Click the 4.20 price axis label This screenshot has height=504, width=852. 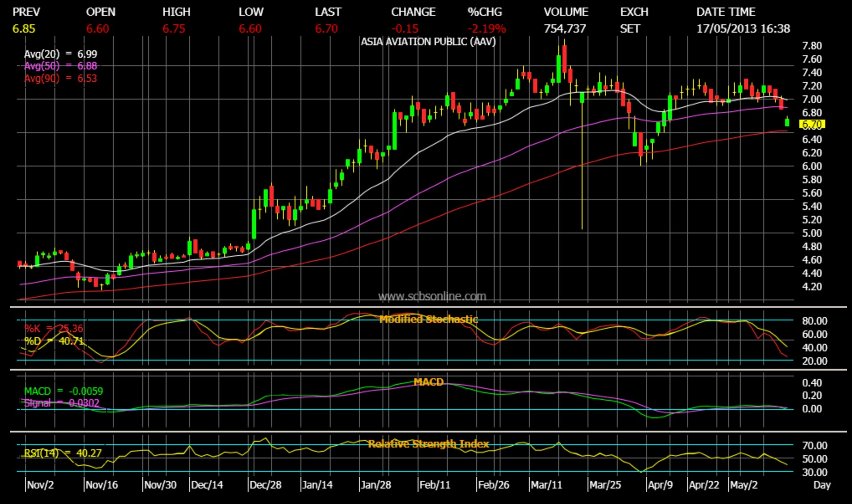coord(812,287)
